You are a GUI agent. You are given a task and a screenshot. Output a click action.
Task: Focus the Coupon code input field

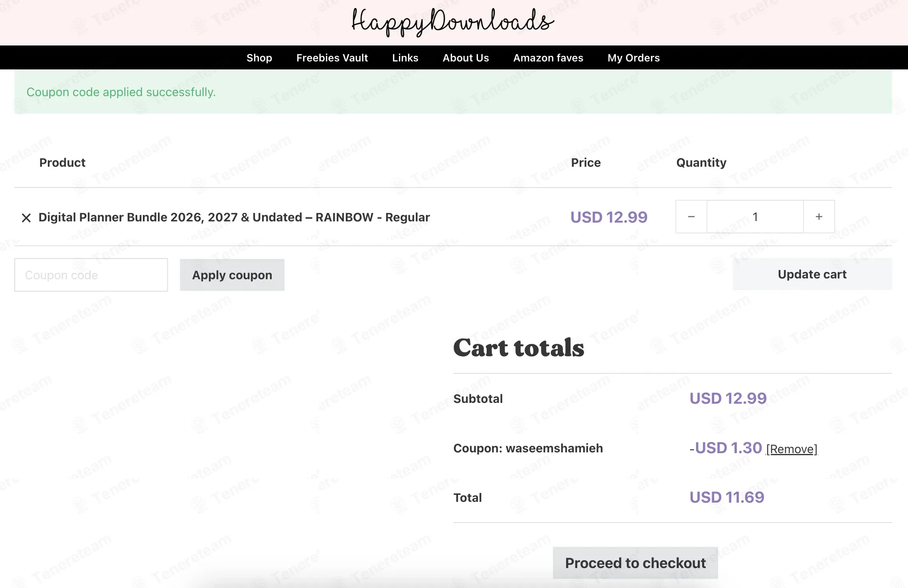[x=91, y=275]
